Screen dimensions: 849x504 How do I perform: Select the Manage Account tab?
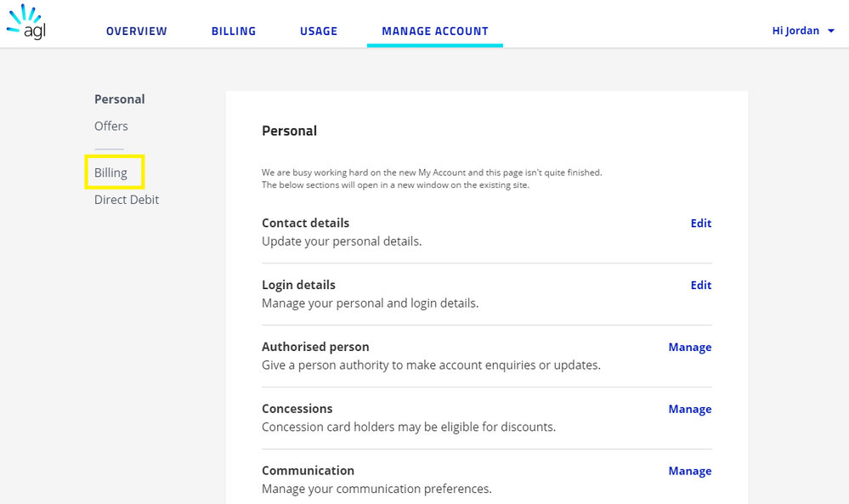click(x=435, y=31)
